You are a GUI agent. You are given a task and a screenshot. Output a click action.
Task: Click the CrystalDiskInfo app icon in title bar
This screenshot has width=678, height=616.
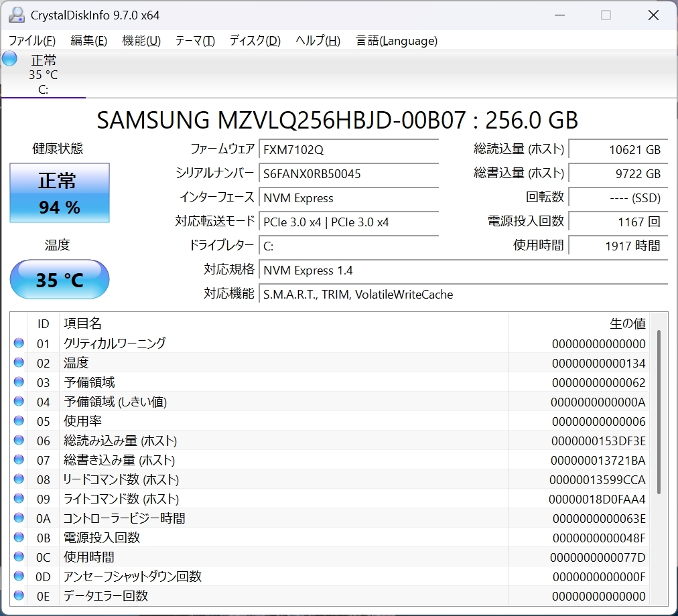coord(17,15)
